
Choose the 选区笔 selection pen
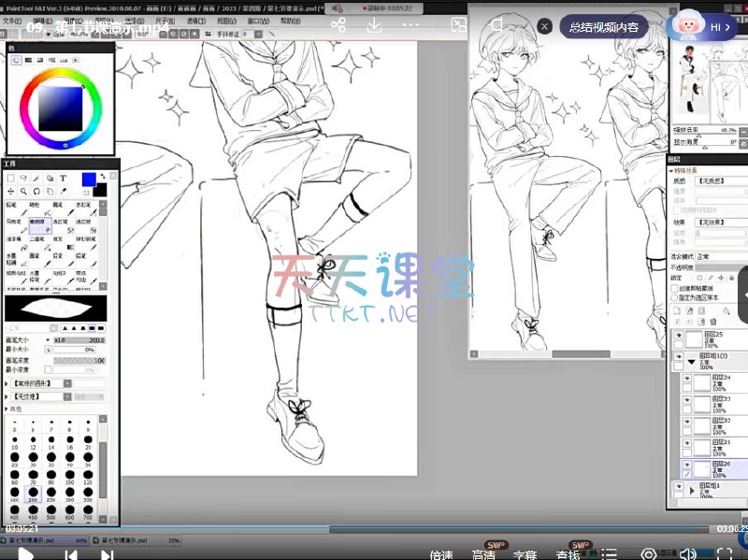pyautogui.click(x=63, y=225)
